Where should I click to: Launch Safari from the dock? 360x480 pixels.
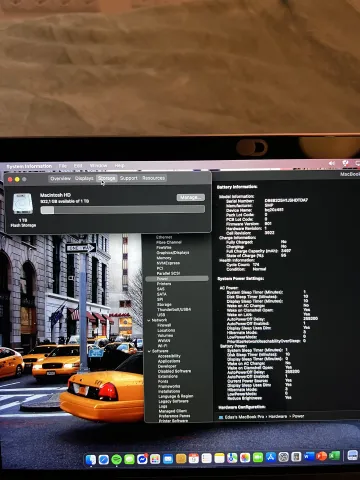point(104,460)
